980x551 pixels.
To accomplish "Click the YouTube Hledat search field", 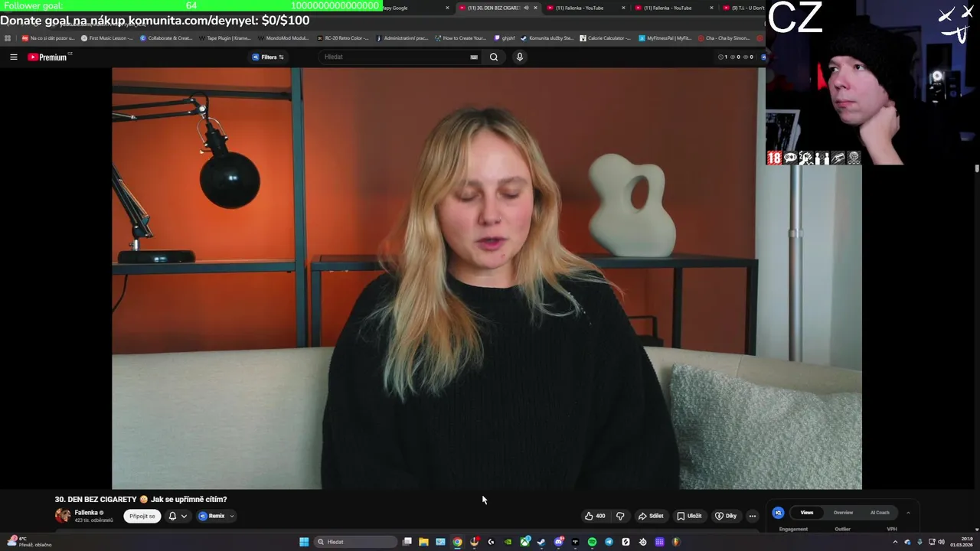I will (x=394, y=57).
